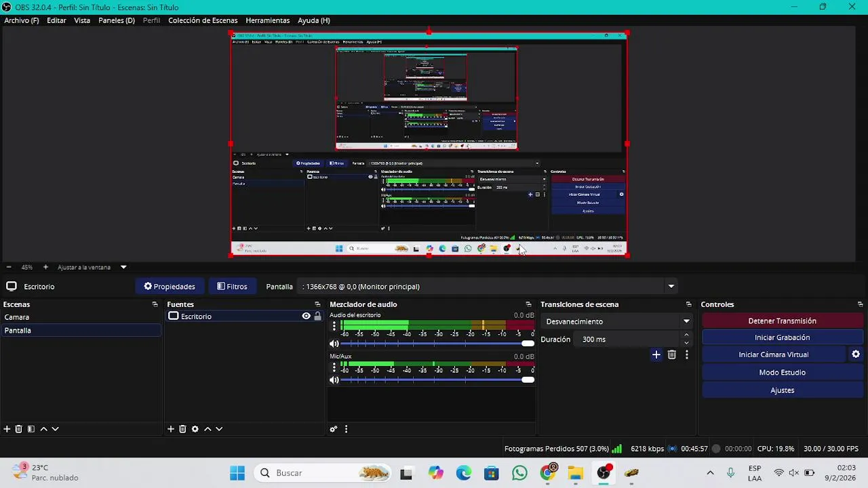The width and height of the screenshot is (868, 488).
Task: Click the transition Duración value field
Action: (x=627, y=340)
